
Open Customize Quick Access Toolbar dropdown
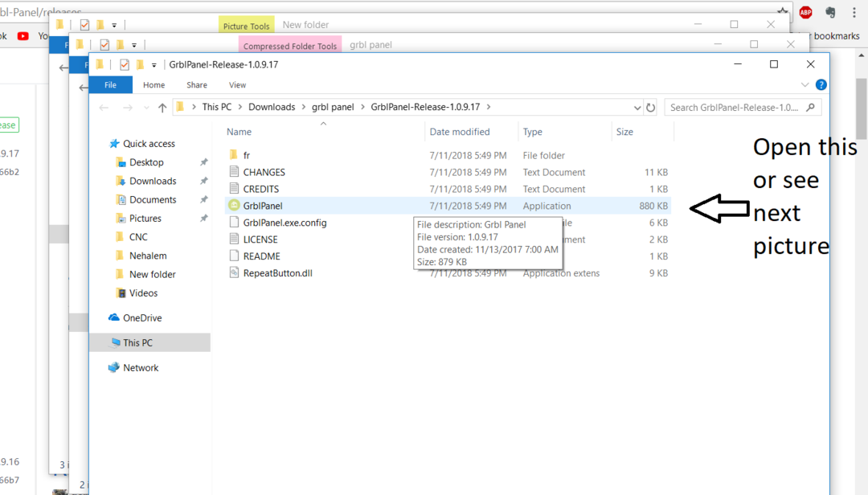point(154,65)
